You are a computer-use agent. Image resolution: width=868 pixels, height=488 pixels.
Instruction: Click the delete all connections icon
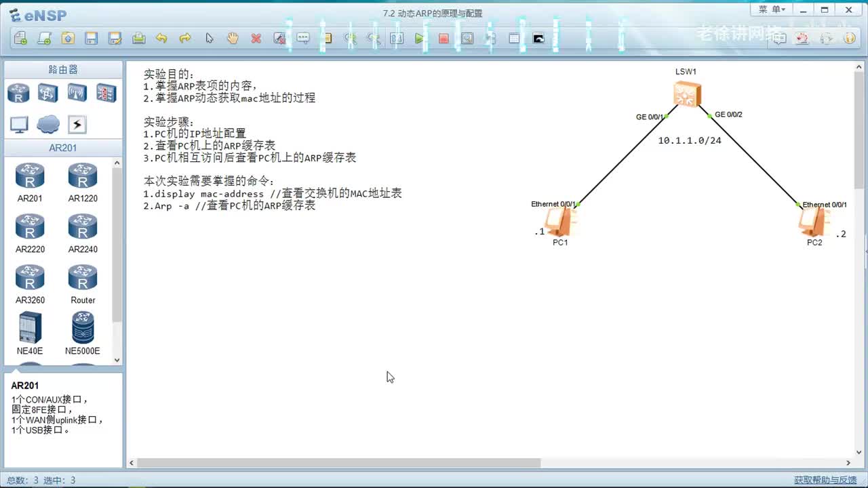(x=279, y=39)
